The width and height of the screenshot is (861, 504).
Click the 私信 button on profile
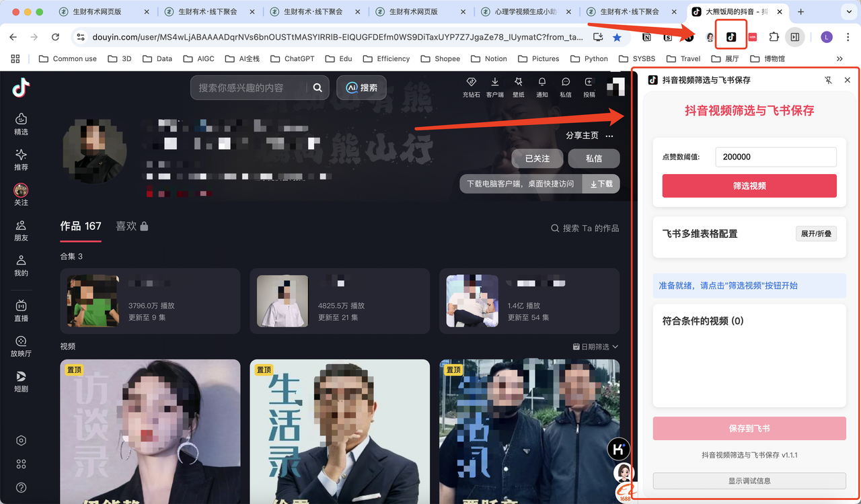[594, 159]
